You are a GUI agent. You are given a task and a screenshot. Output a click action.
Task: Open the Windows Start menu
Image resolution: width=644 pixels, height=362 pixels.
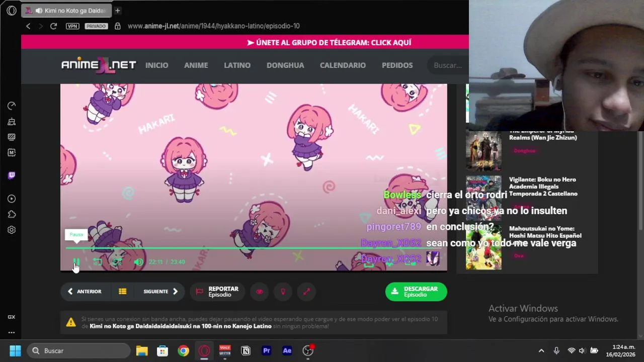(x=15, y=351)
